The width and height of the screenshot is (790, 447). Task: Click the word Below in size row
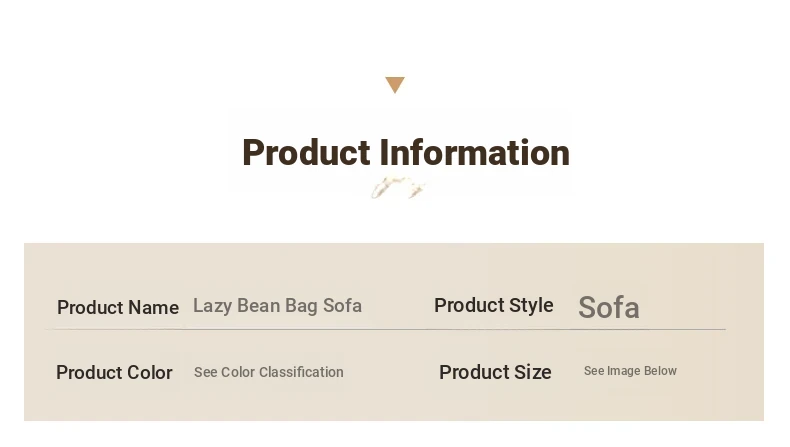click(x=661, y=371)
